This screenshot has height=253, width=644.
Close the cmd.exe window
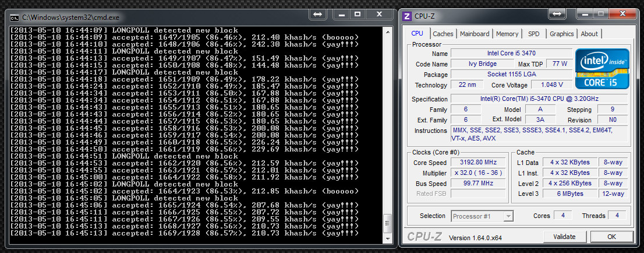coord(380,14)
